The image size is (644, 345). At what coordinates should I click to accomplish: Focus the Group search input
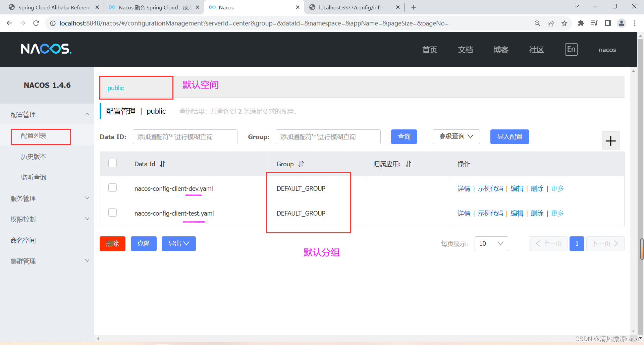click(x=328, y=137)
